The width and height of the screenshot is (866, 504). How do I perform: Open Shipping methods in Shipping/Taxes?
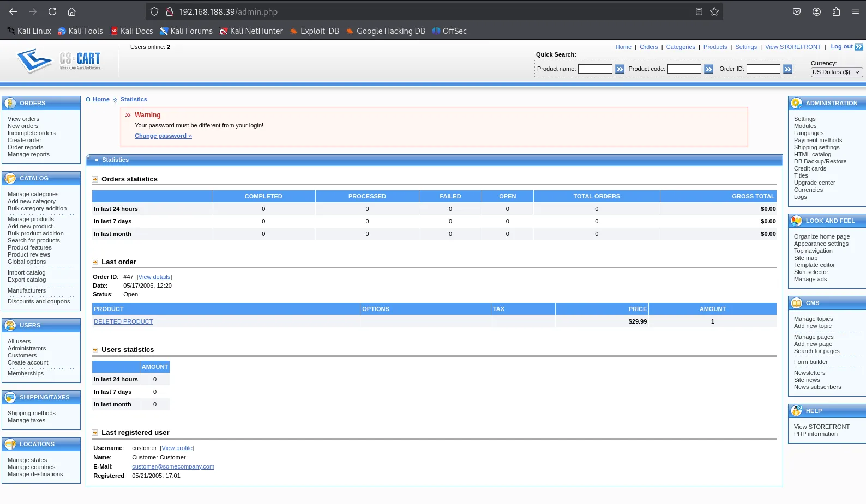coord(32,413)
